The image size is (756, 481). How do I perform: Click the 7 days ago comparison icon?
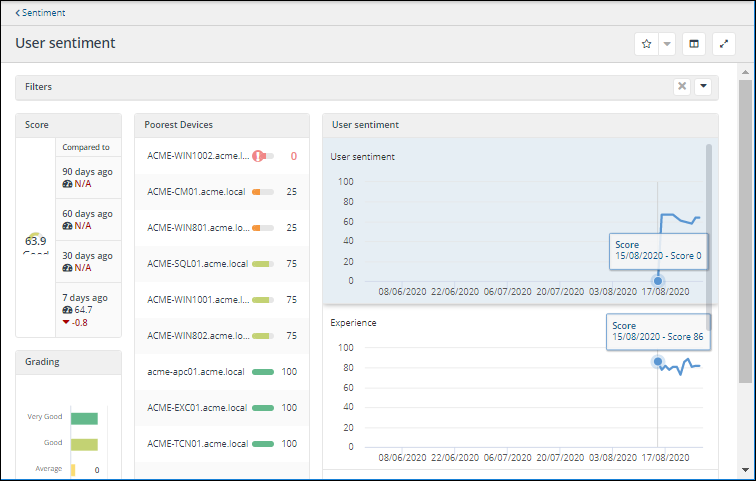coord(66,310)
